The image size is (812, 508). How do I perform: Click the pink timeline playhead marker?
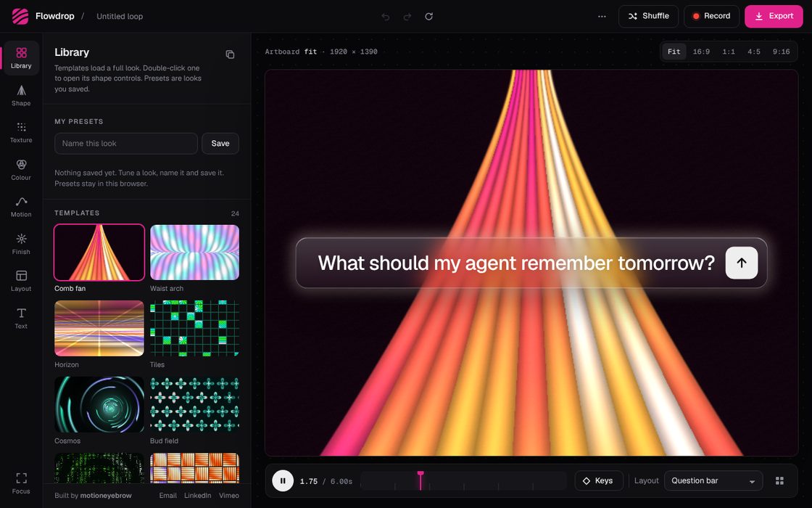[x=420, y=480]
